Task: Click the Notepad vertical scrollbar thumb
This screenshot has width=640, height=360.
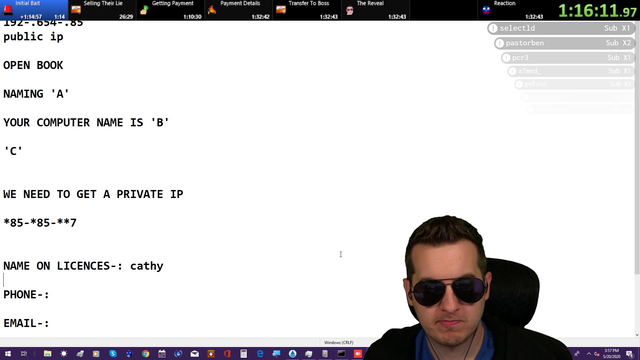Action: (x=637, y=147)
